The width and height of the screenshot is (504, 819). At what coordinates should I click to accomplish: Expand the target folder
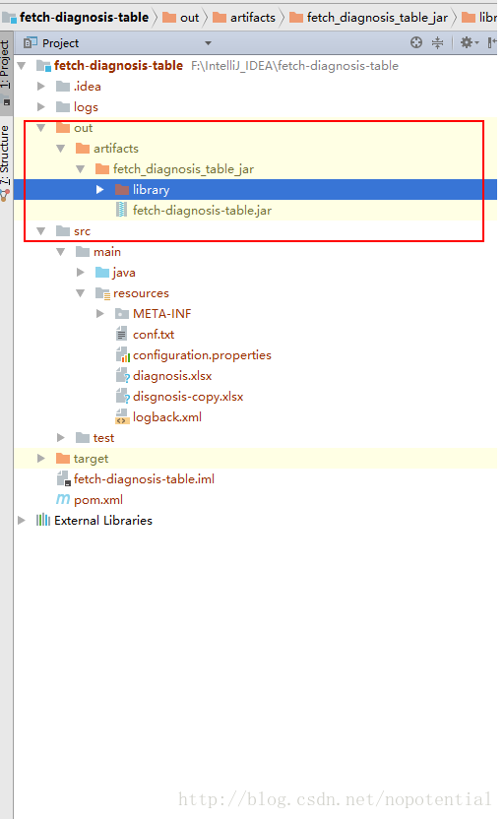40,458
